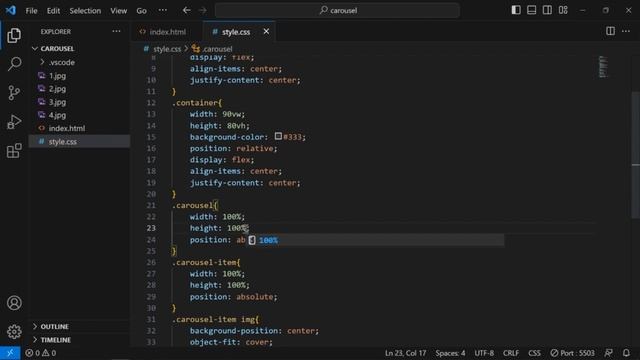
Task: Click line number 26 in gutter
Action: tap(151, 262)
